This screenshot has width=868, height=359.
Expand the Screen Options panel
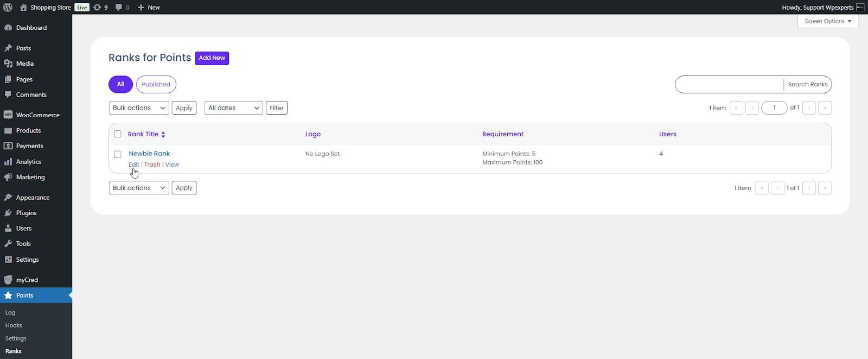click(827, 21)
